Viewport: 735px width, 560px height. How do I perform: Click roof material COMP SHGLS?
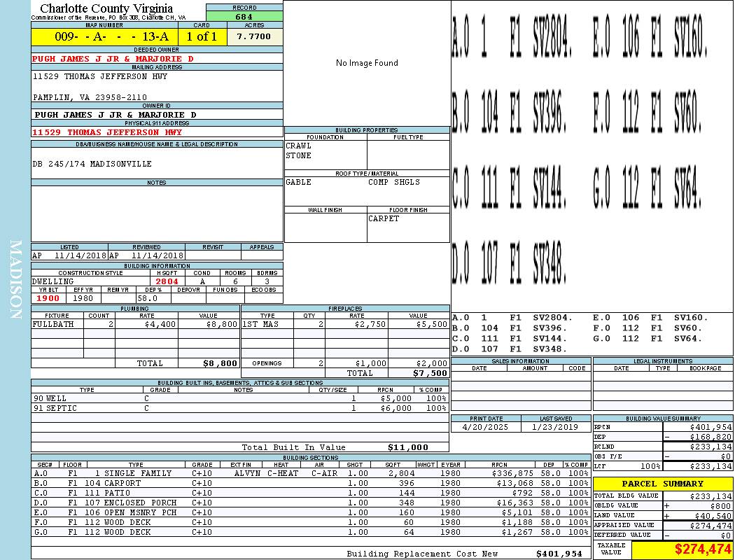click(393, 182)
